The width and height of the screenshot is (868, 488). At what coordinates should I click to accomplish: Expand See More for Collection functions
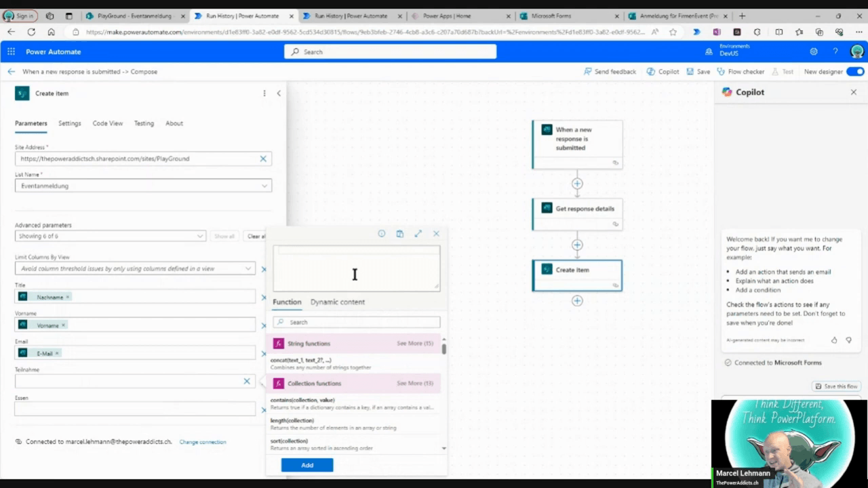(x=415, y=384)
